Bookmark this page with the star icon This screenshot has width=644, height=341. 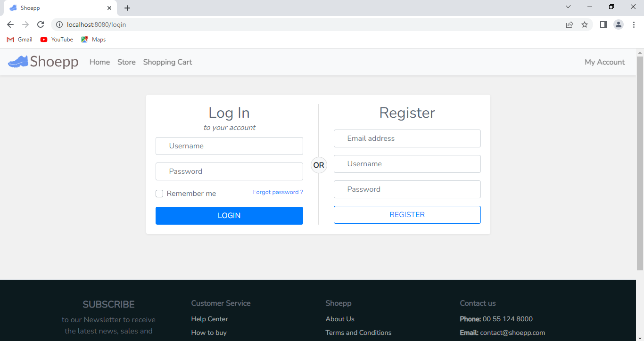[585, 24]
